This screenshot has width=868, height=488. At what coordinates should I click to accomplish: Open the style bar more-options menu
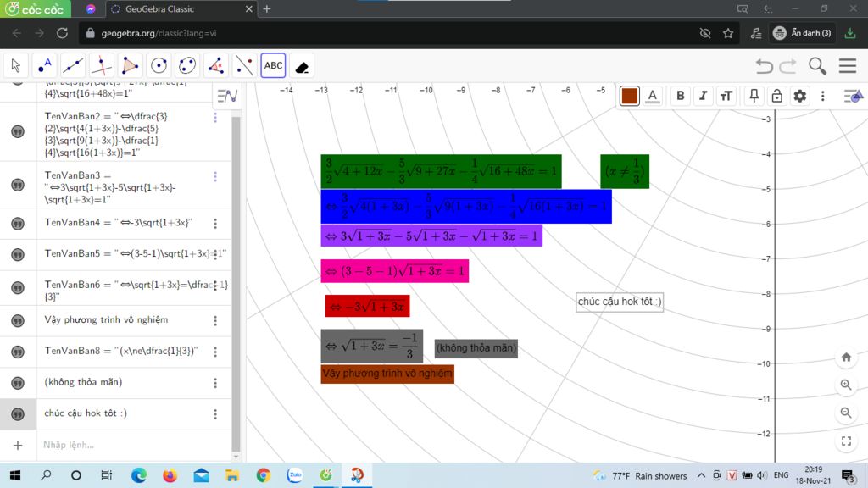[x=822, y=96]
